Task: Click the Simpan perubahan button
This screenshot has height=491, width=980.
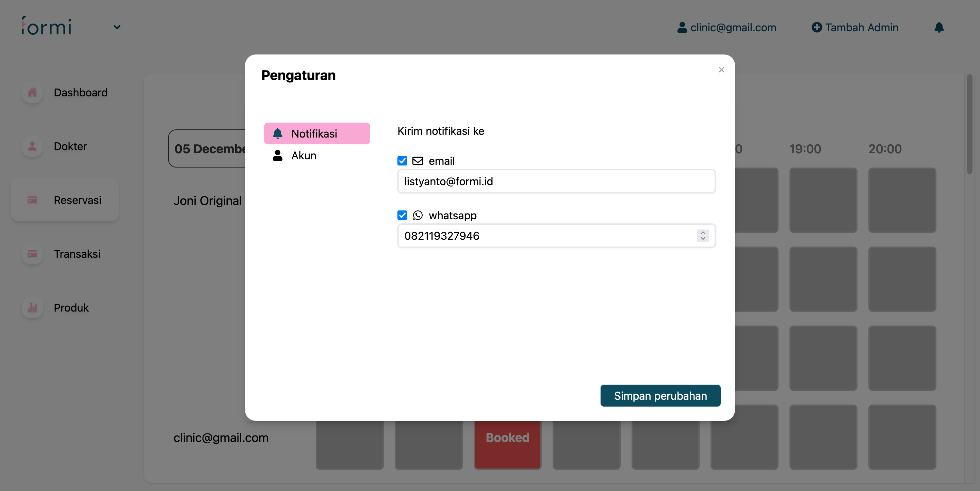Action: (660, 395)
